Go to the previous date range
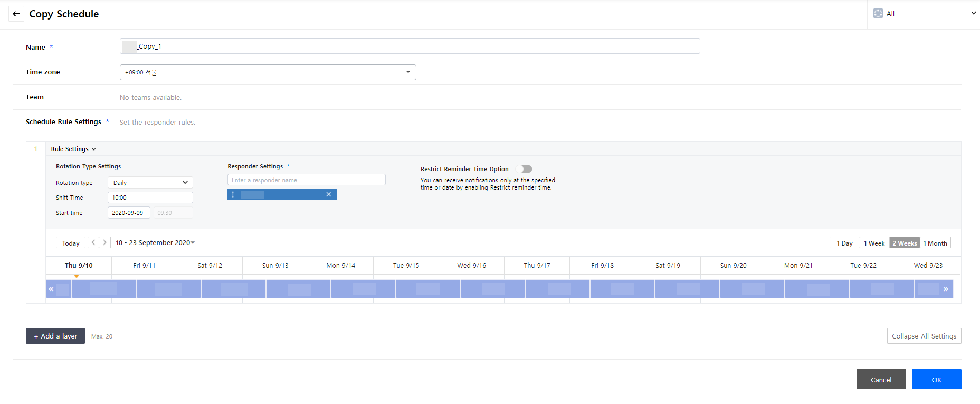980x404 pixels. tap(93, 242)
